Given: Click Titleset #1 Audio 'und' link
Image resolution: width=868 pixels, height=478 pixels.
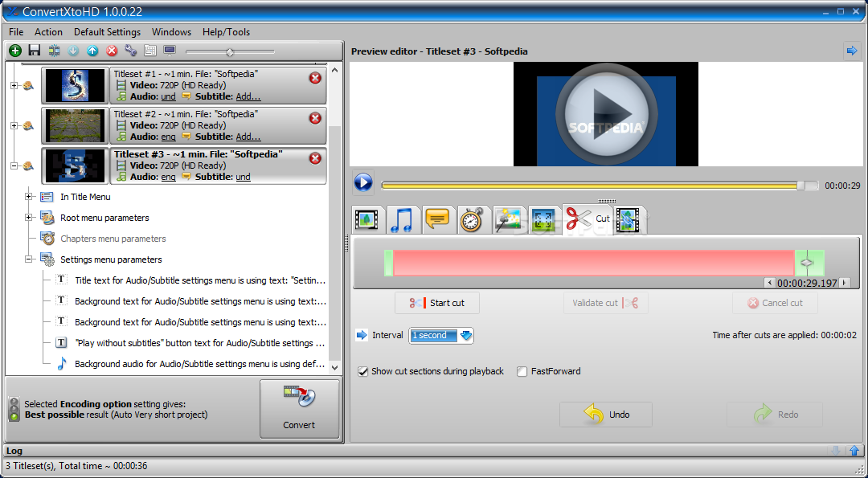Looking at the screenshot, I should (x=168, y=96).
